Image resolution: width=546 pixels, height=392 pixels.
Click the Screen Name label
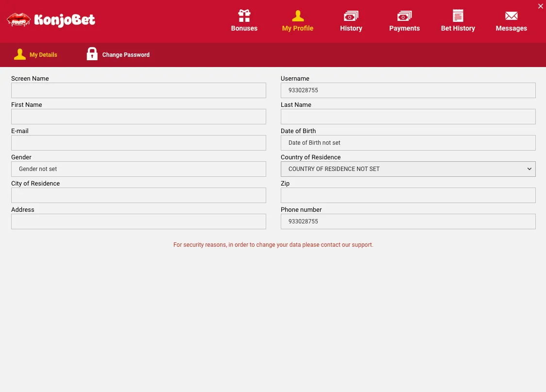[30, 78]
